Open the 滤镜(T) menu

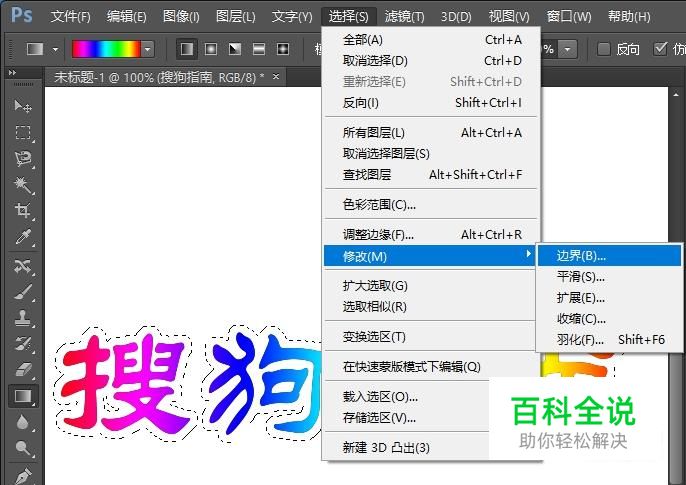pos(404,17)
